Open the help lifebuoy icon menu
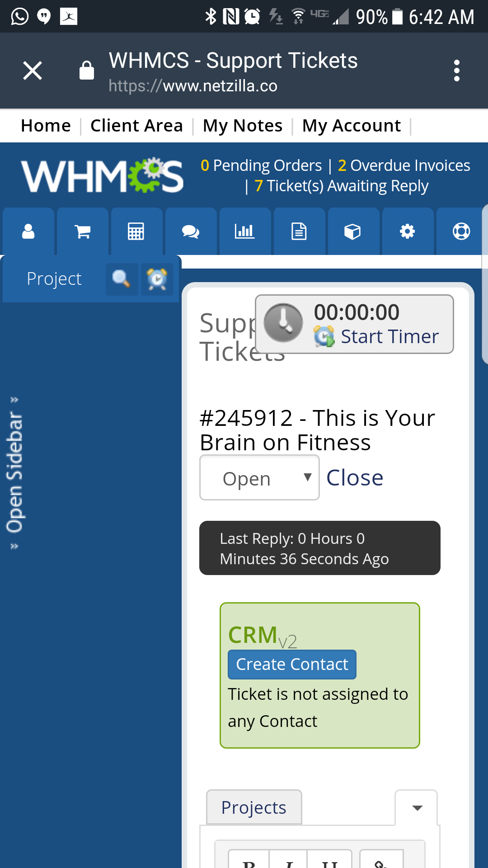Viewport: 488px width, 868px height. (x=461, y=231)
